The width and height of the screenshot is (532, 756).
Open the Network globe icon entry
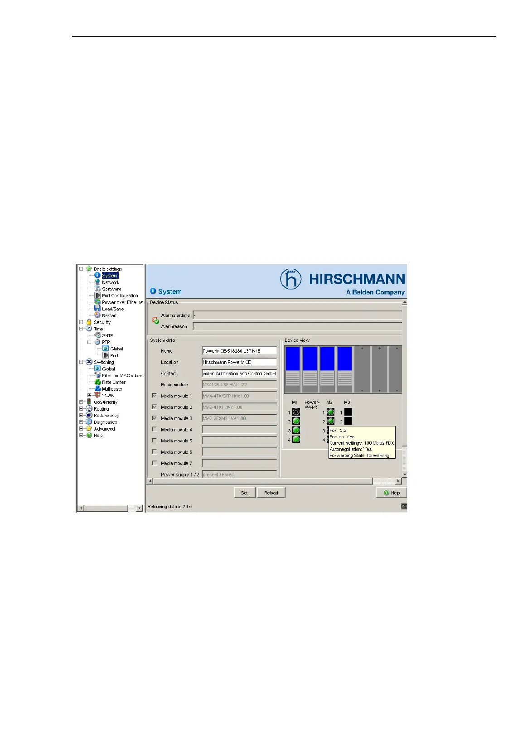[x=97, y=282]
